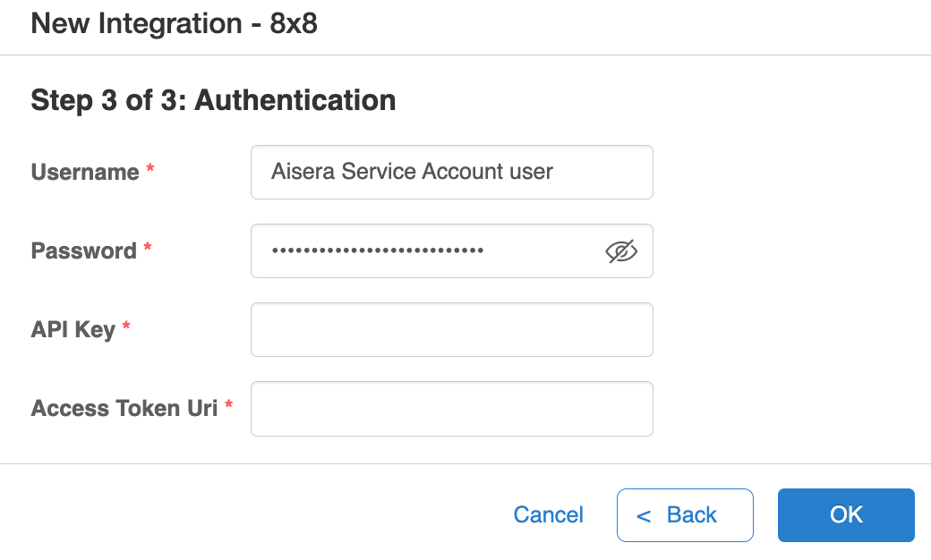
Task: Click the Access Token Uri label
Action: pyautogui.click(x=124, y=408)
